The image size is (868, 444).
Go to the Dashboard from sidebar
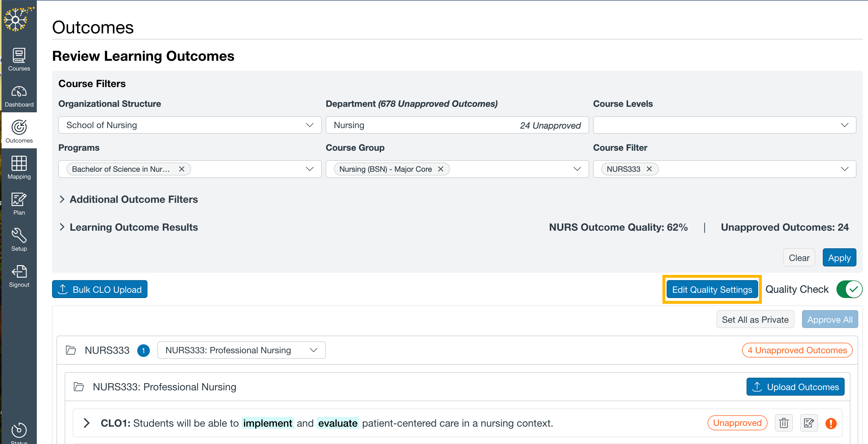pyautogui.click(x=19, y=96)
